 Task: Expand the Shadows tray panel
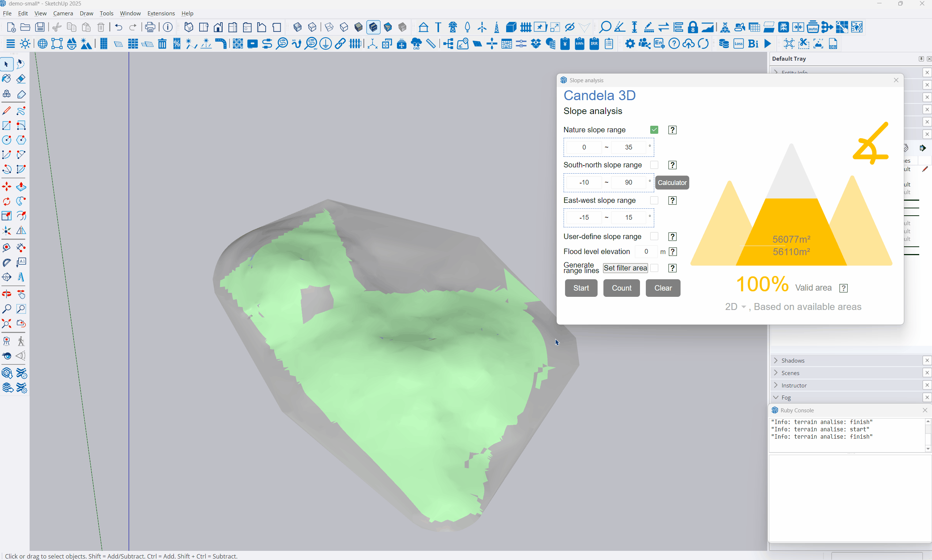click(776, 360)
